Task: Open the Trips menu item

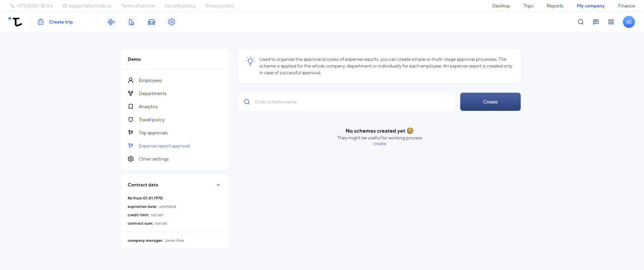Action: (x=528, y=6)
